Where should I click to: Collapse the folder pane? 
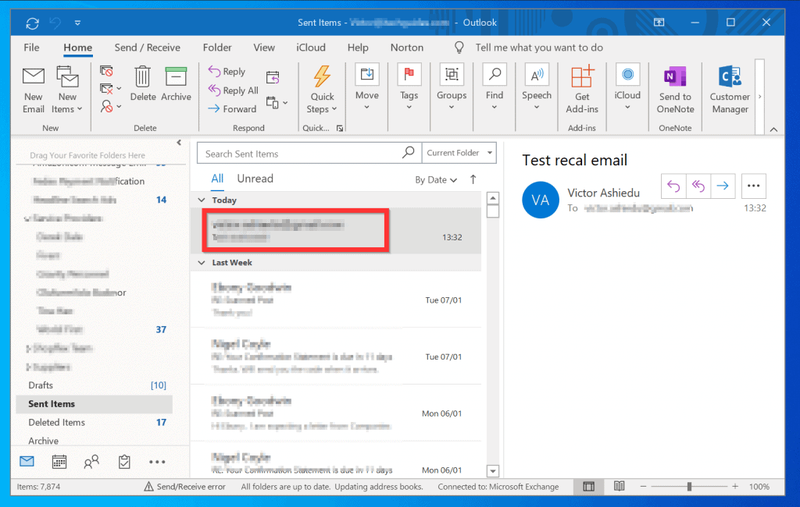coord(179,143)
